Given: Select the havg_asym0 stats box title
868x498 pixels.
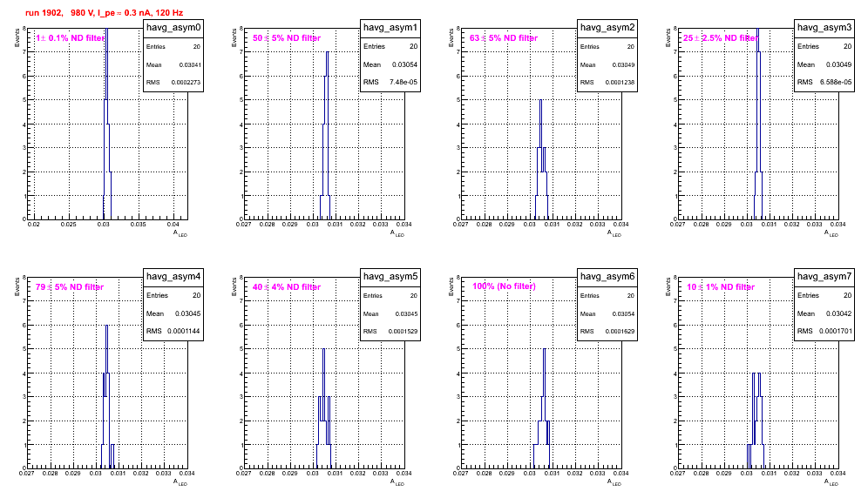Looking at the screenshot, I should (173, 28).
